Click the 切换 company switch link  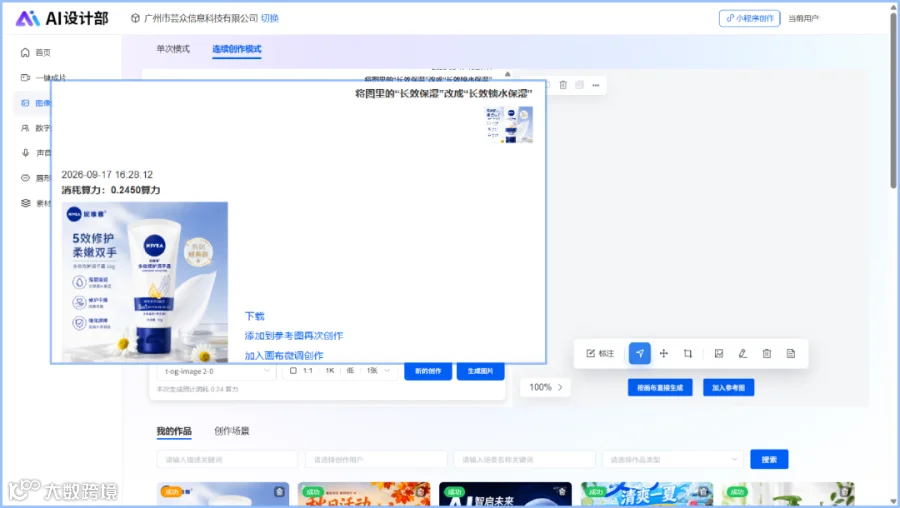(x=270, y=18)
